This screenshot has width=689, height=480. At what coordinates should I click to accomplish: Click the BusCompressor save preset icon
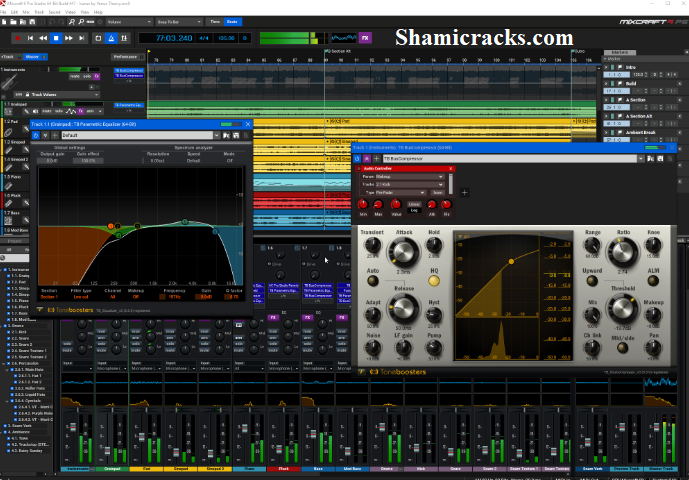660,159
